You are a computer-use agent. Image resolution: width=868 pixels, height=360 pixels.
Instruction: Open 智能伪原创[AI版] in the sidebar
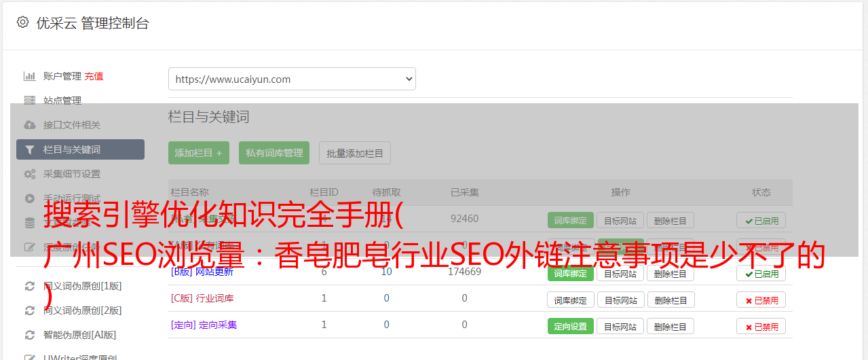click(x=79, y=335)
